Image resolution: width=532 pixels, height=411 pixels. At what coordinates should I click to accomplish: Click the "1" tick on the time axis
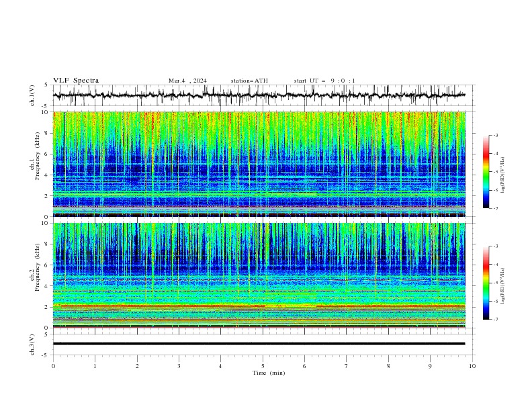(95, 366)
